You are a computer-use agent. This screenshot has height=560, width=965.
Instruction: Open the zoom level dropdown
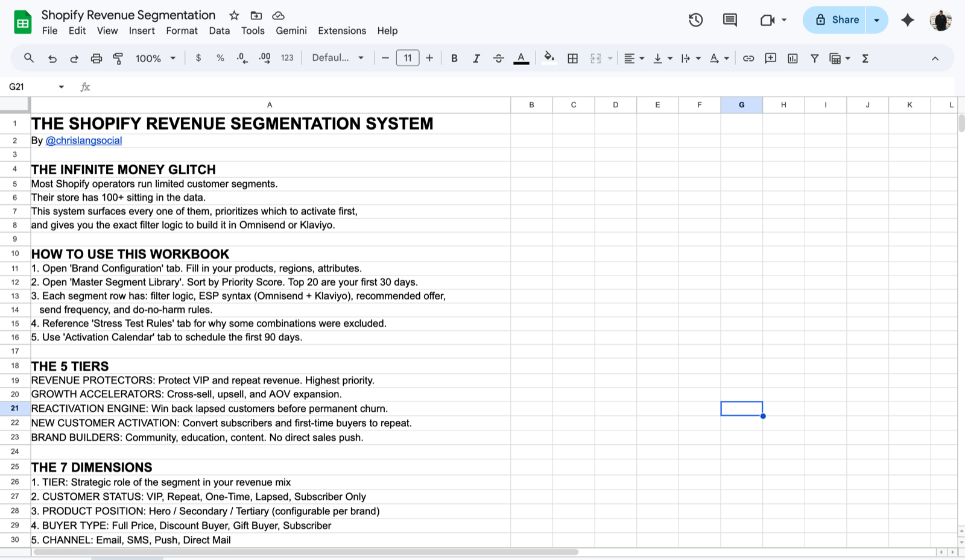[x=156, y=58]
